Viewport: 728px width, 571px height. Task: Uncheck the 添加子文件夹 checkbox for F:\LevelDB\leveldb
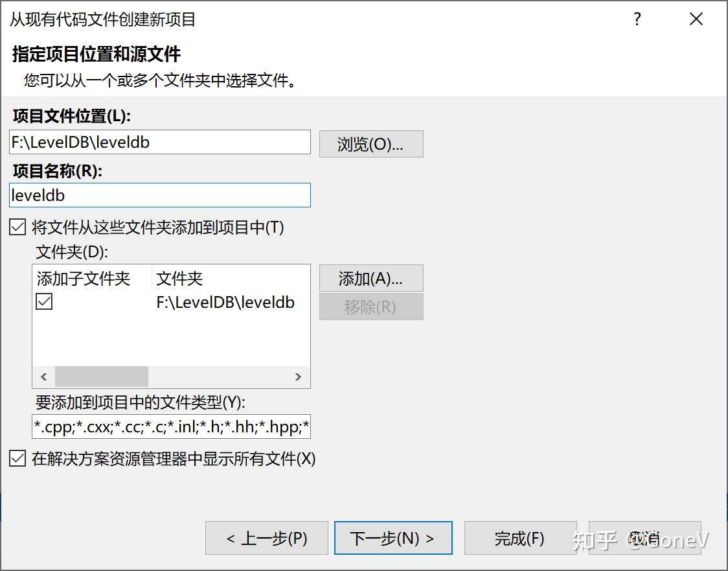point(43,301)
